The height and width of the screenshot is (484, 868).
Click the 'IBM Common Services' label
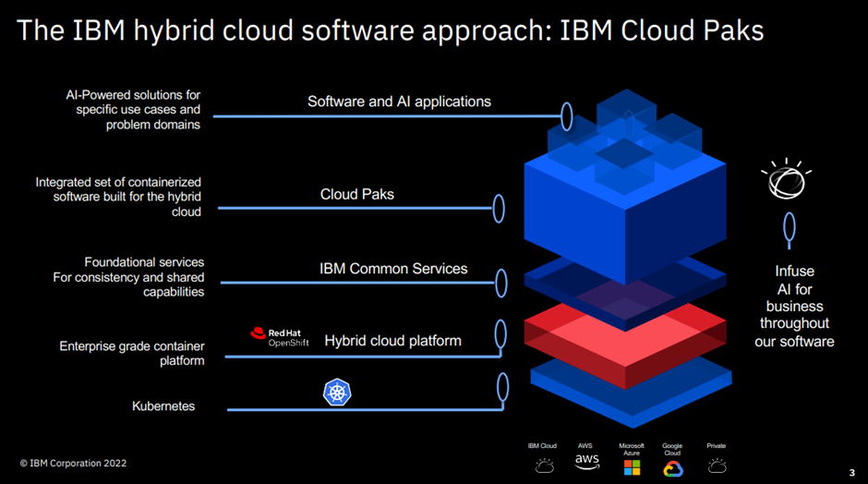click(x=393, y=269)
